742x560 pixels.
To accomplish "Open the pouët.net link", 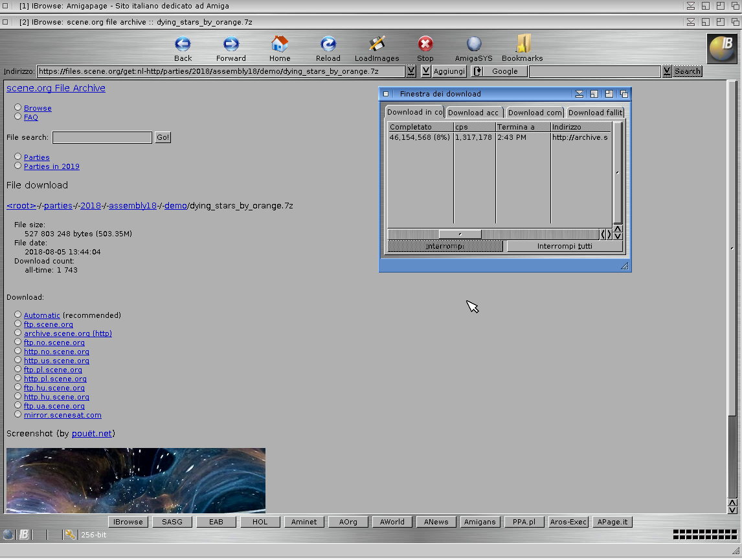I will click(x=92, y=434).
